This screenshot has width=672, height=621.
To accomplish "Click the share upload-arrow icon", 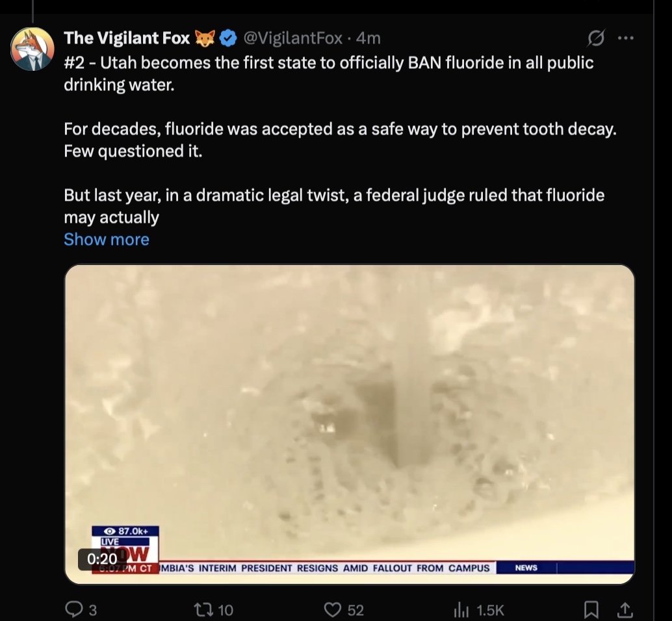I will (625, 609).
